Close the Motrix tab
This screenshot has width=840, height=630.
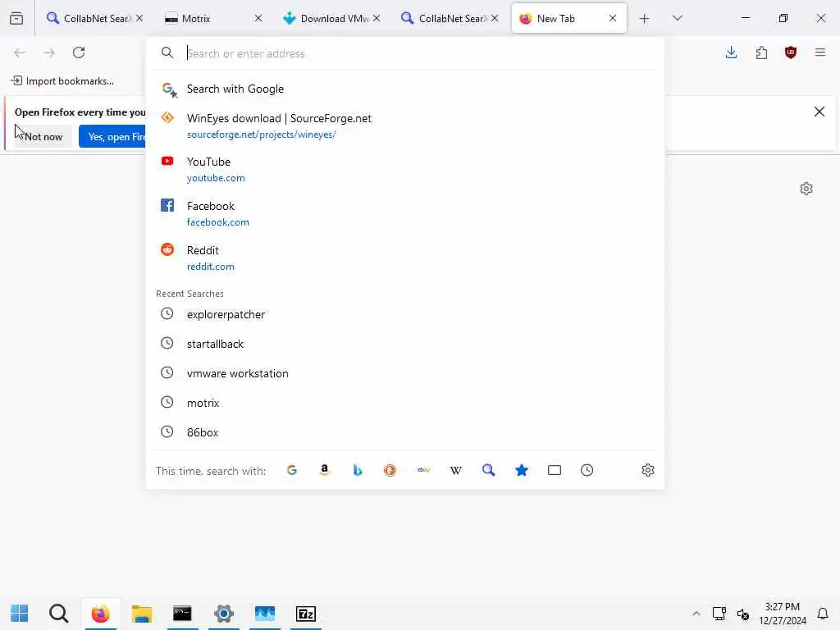click(258, 18)
